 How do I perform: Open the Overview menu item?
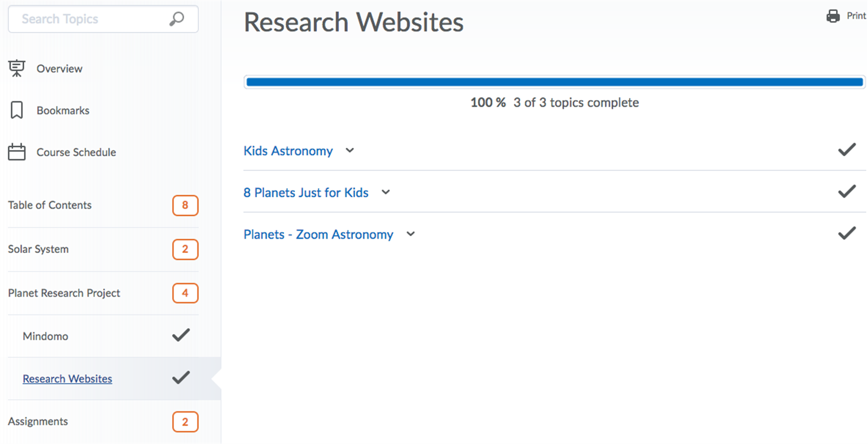tap(59, 69)
